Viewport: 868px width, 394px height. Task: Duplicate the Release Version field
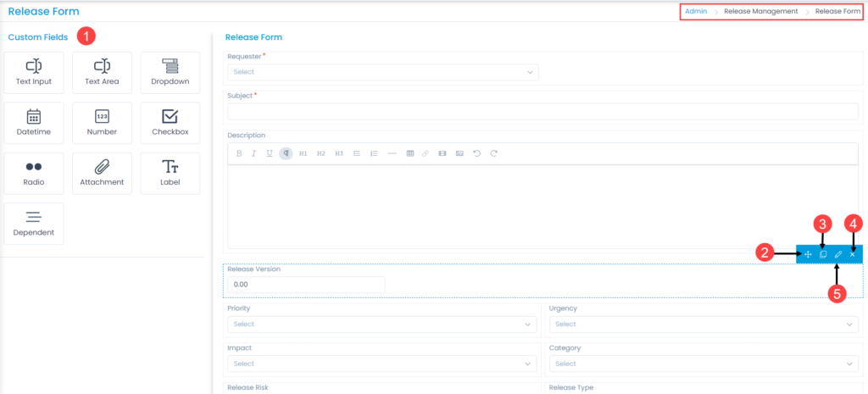click(822, 254)
